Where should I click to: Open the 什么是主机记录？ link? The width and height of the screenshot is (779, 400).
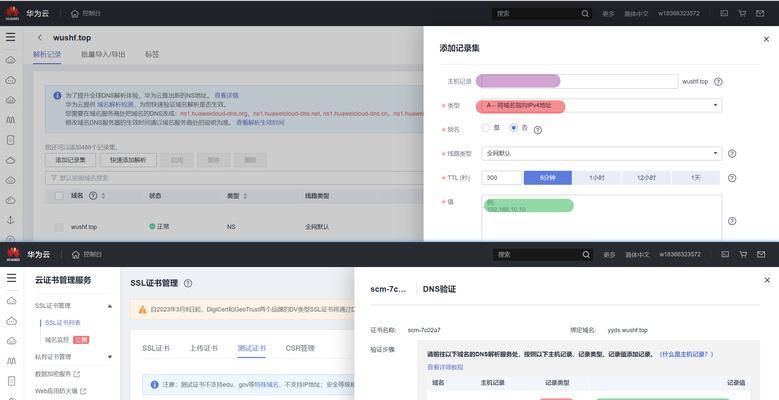point(687,354)
